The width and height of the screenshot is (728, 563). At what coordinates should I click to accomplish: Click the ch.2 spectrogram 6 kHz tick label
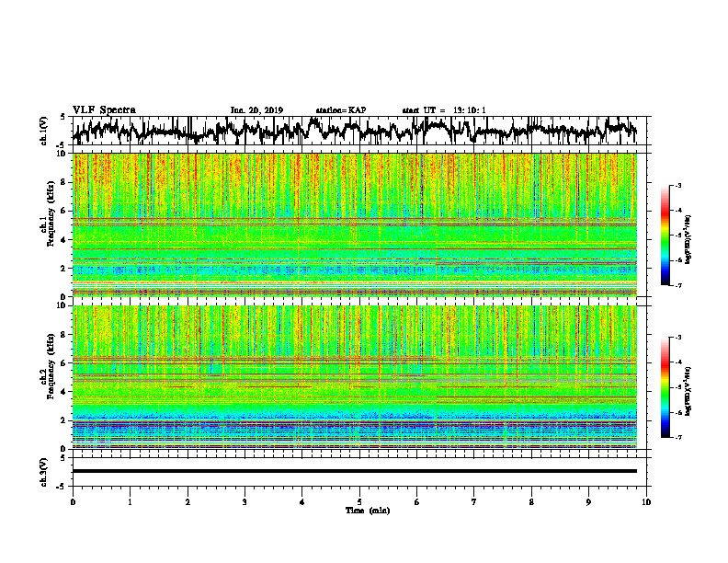click(64, 363)
